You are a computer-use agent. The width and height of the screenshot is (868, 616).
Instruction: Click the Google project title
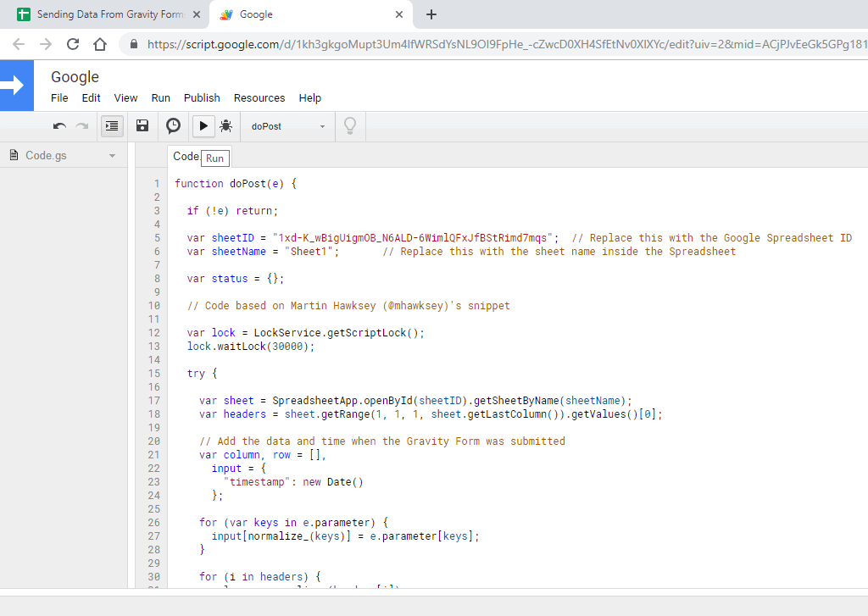pos(75,77)
